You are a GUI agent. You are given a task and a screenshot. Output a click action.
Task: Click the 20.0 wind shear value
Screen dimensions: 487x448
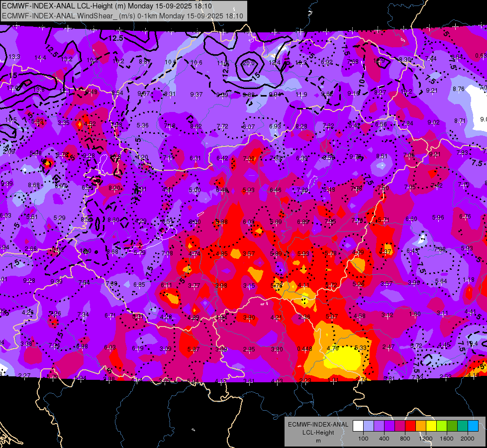(x=248, y=63)
